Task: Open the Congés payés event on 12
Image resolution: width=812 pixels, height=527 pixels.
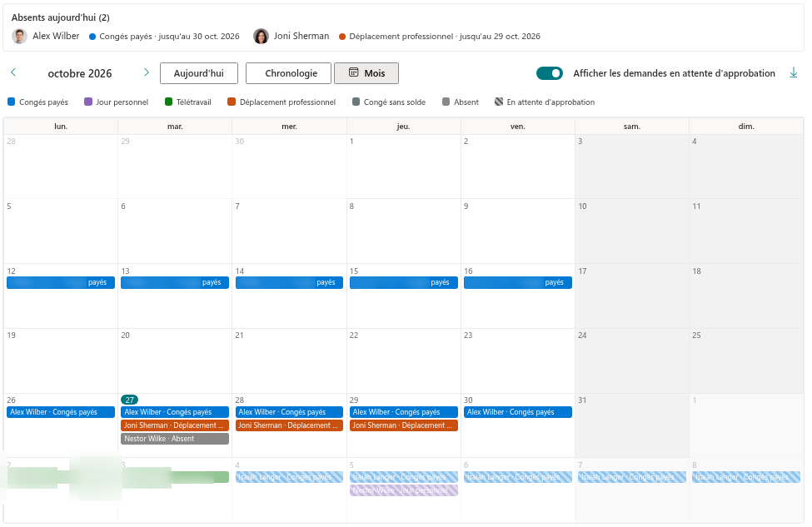Action: point(61,283)
